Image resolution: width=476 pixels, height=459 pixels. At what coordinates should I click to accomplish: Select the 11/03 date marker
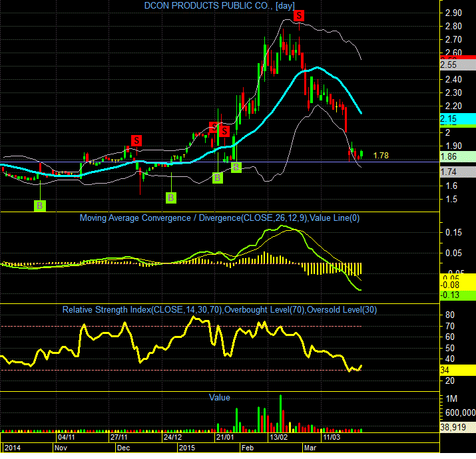332,438
